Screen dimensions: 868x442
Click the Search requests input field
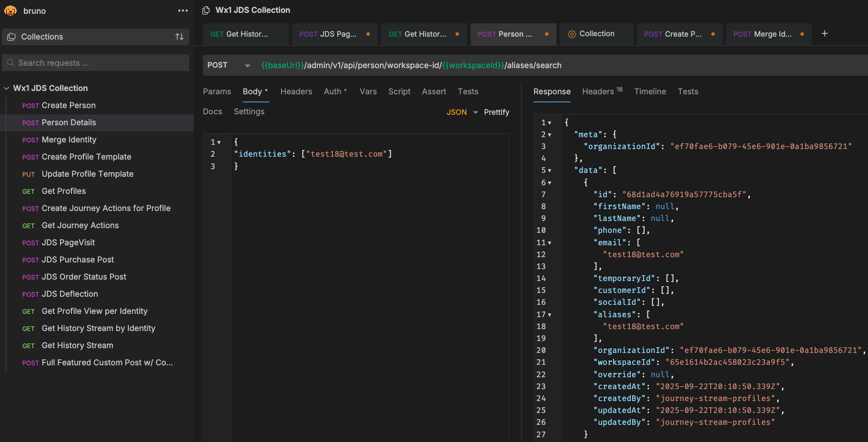pos(95,63)
